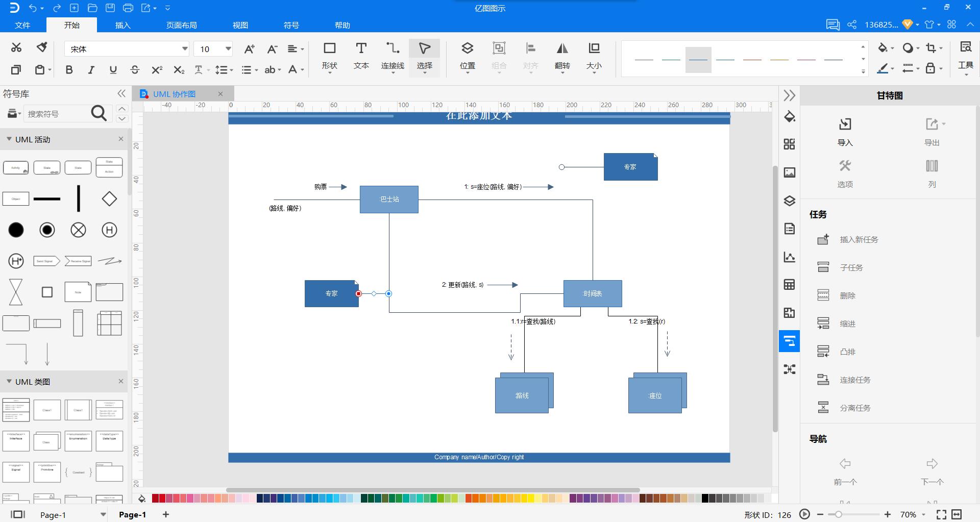Open the Flip tool
Image resolution: width=980 pixels, height=522 pixels.
click(x=562, y=55)
